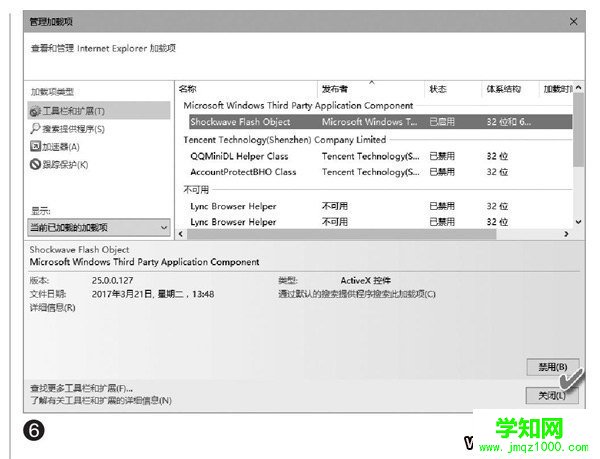Click 已禁用 status in the QQMiniDL Helper Class row
Viewport: 600px width, 459px height.
coord(442,156)
